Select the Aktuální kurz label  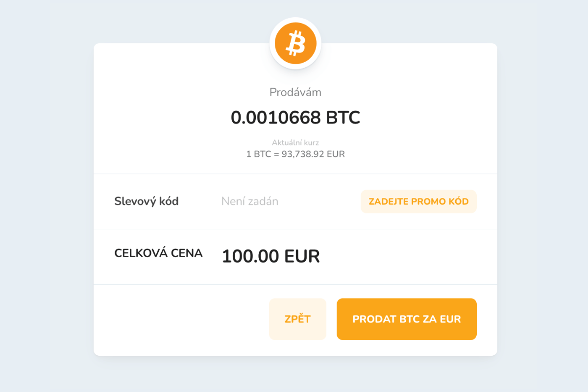point(295,143)
